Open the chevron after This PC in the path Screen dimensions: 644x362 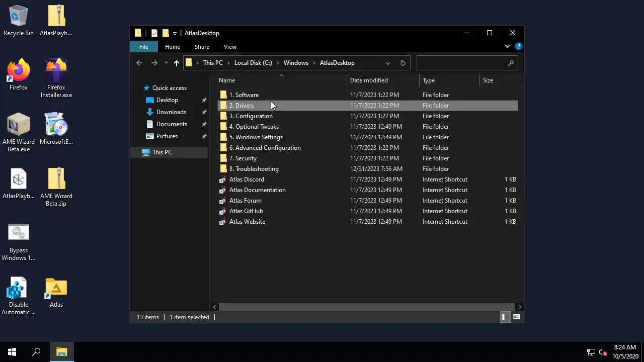[x=228, y=63]
